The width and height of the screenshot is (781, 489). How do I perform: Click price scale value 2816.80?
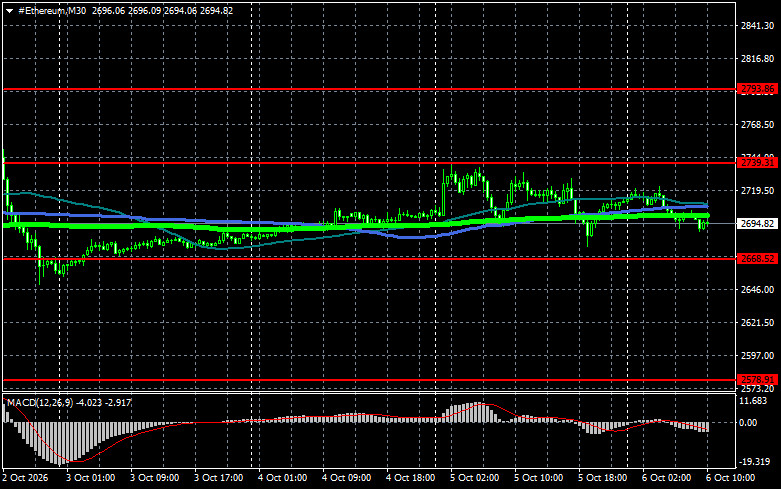click(757, 59)
